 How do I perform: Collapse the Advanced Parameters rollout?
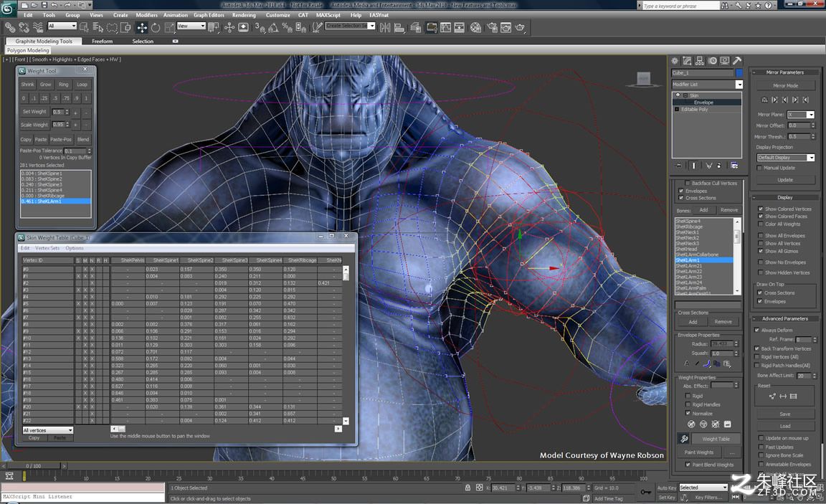point(784,318)
